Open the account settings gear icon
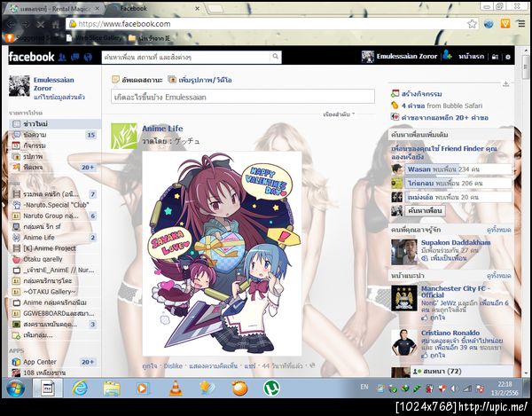The height and width of the screenshot is (416, 532). (x=507, y=57)
